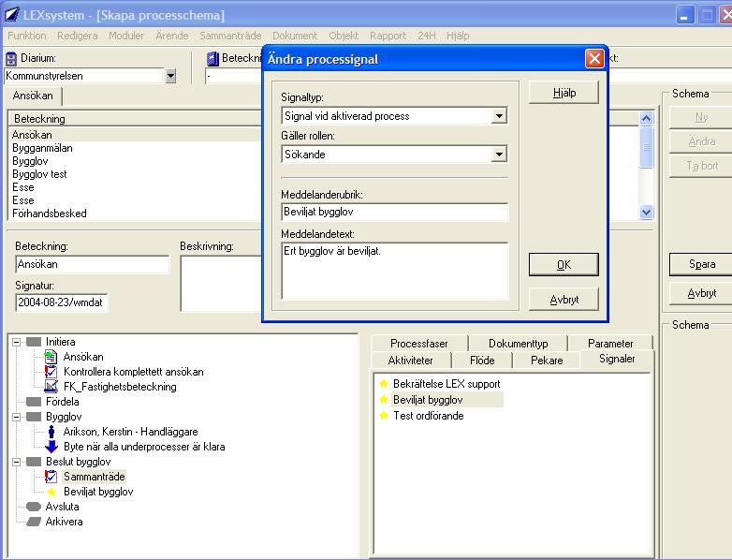Image resolution: width=732 pixels, height=560 pixels.
Task: Open the Rapport menu
Action: click(x=388, y=36)
